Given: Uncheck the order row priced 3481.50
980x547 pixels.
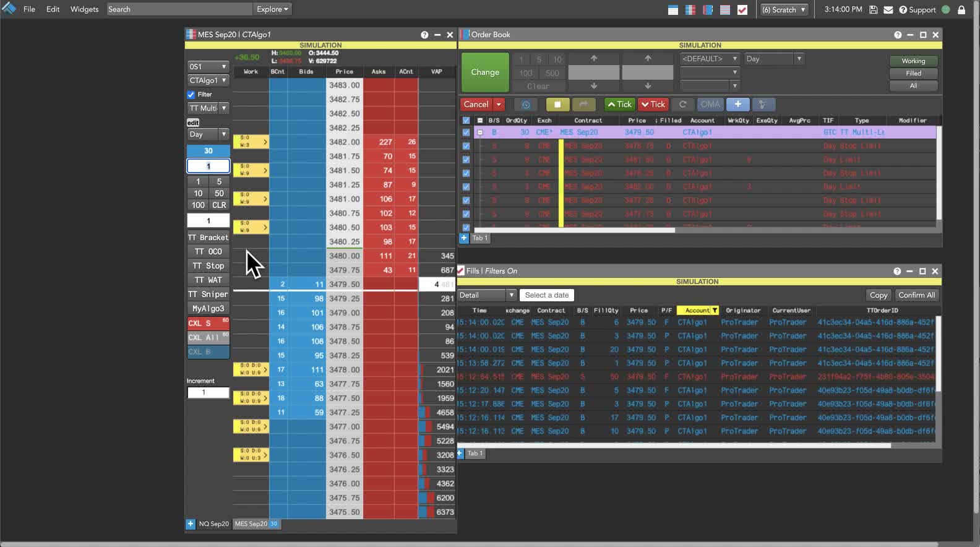Looking at the screenshot, I should [x=466, y=160].
